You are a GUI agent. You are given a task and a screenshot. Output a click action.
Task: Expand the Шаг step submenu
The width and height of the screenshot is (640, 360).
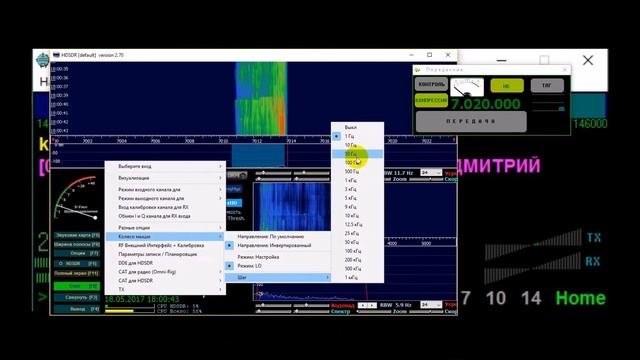pos(278,278)
